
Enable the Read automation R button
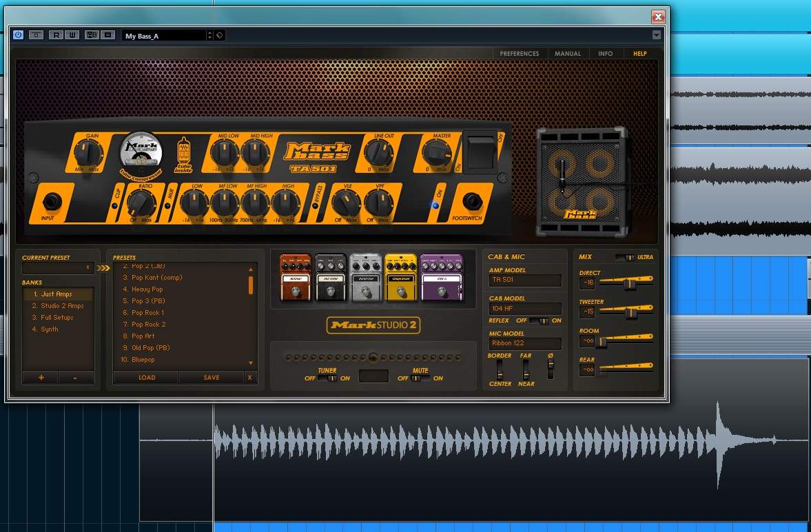pos(56,35)
